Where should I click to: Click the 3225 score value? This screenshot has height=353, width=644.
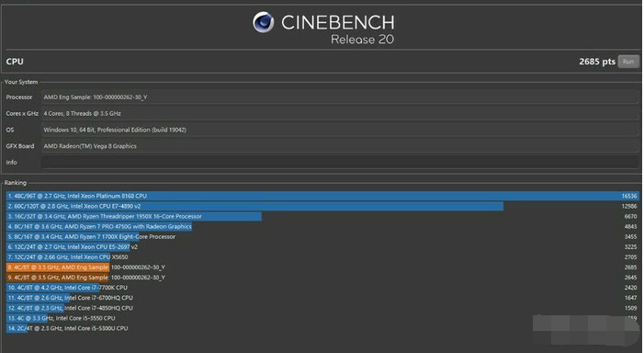(x=630, y=247)
